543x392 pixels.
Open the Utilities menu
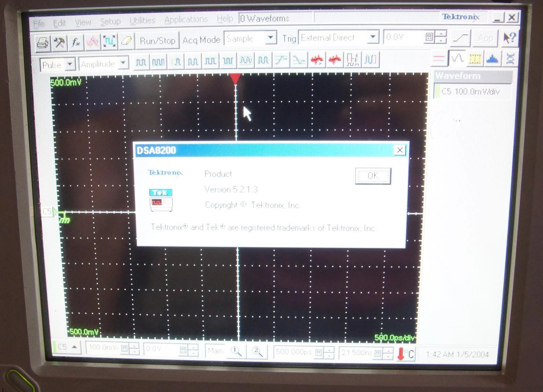142,21
